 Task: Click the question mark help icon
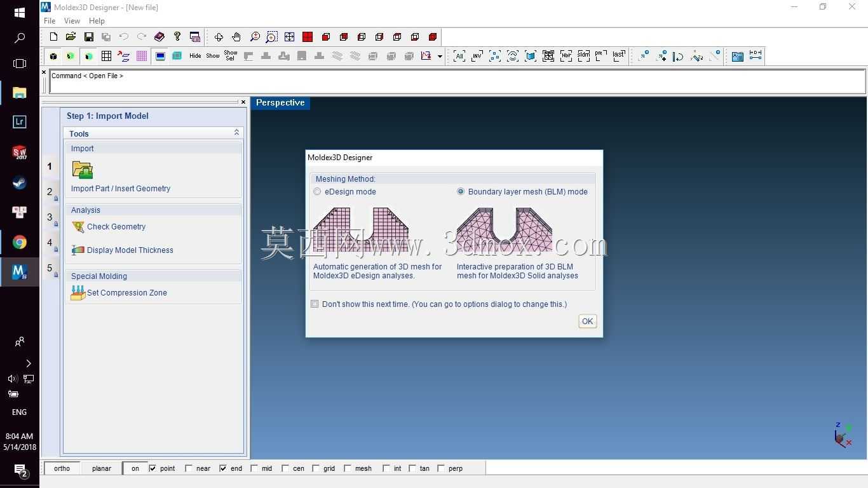click(x=177, y=37)
